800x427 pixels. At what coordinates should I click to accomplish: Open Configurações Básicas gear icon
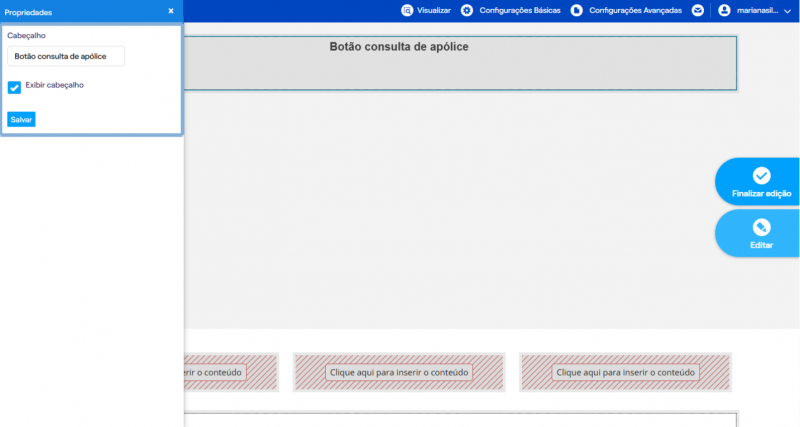pos(467,10)
